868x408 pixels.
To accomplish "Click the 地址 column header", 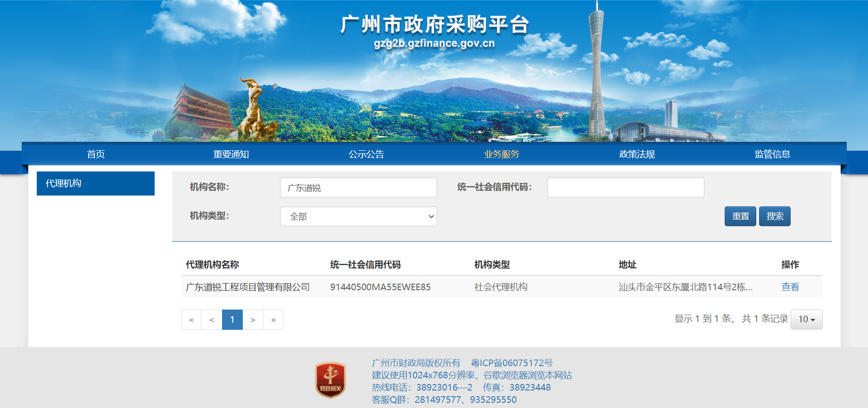I will click(x=628, y=265).
